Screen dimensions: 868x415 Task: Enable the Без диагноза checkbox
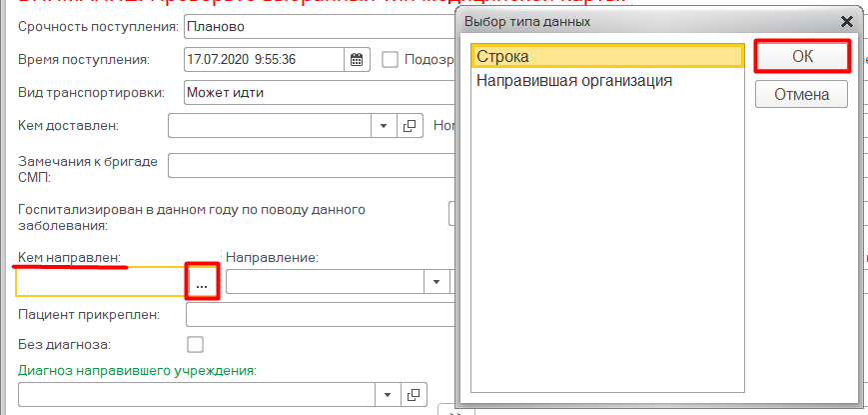196,345
